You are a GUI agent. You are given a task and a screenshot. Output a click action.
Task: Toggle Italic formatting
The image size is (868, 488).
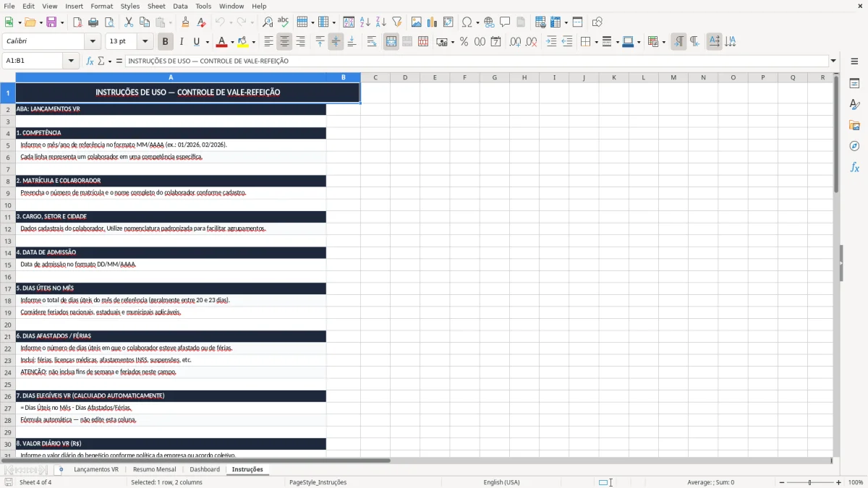click(x=182, y=42)
